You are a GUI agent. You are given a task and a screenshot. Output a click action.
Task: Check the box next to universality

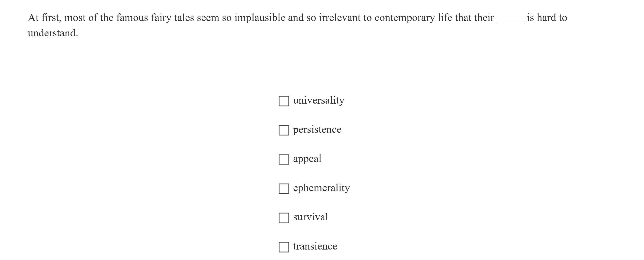(284, 101)
